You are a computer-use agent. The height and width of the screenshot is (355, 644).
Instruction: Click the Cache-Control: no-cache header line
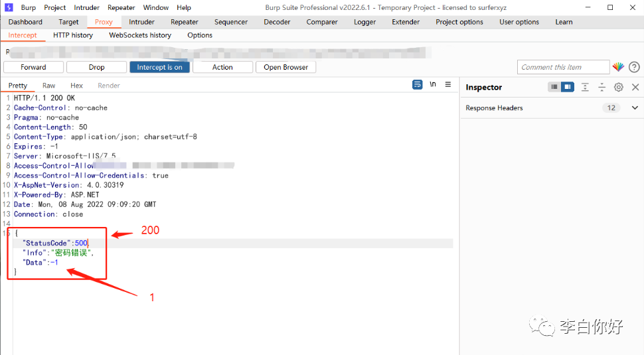[60, 107]
